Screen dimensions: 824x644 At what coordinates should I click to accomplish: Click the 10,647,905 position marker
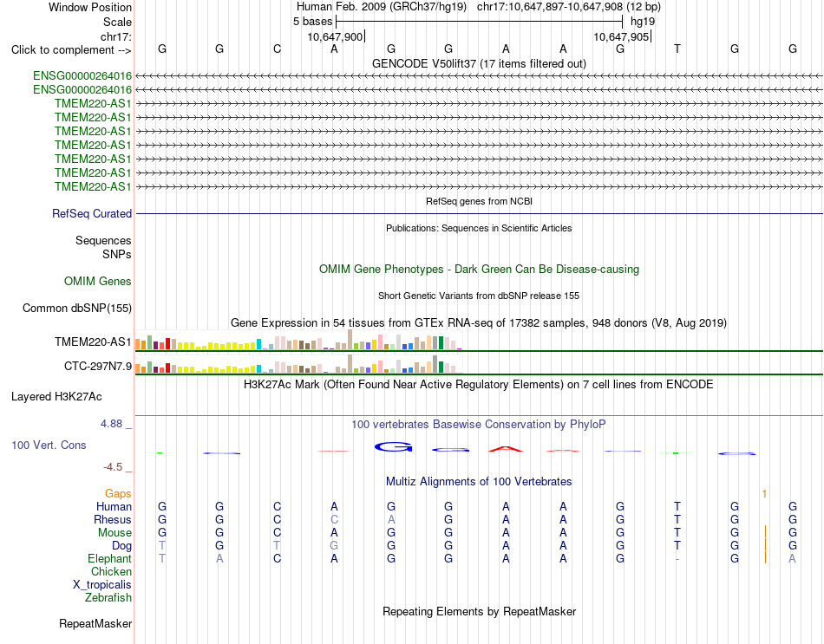pos(622,36)
